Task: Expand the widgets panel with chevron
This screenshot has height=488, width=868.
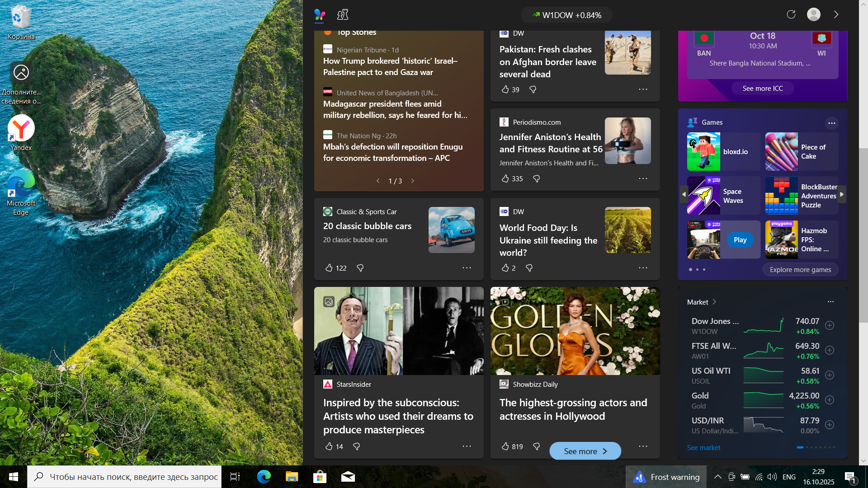Action: [836, 14]
